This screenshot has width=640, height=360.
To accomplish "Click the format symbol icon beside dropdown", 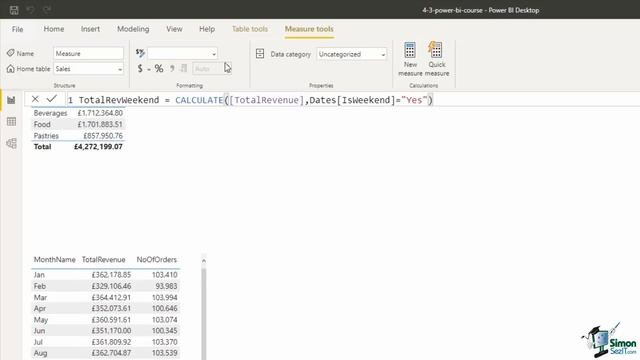I will coord(140,53).
